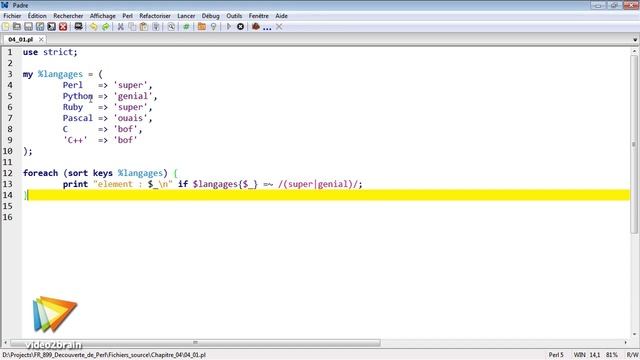Open the Rechercher menu
The height and width of the screenshot is (360, 640).
68,16
